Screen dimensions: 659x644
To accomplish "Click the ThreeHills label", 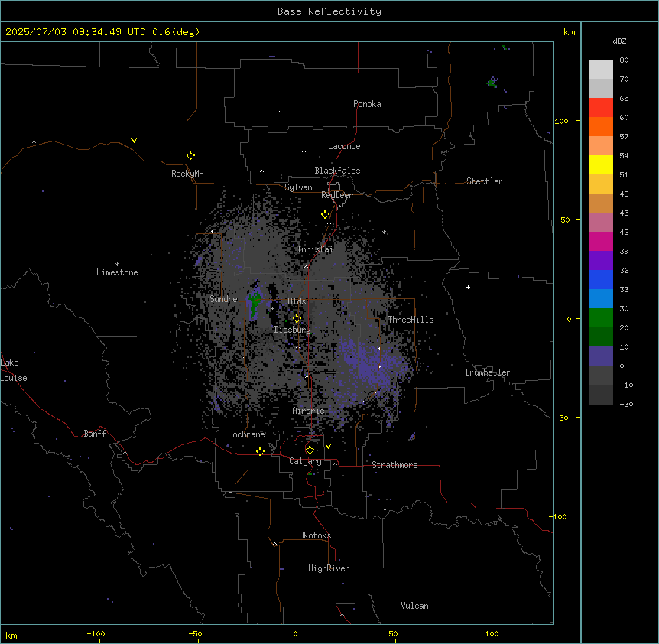I will click(411, 320).
